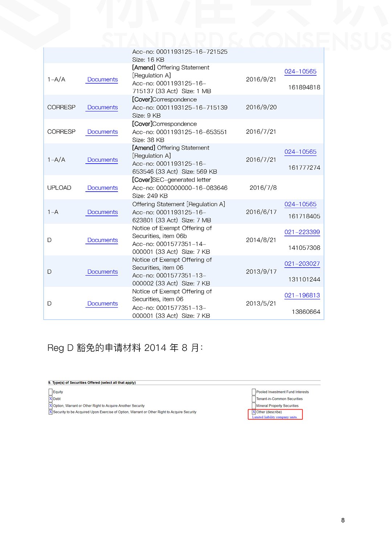Click 'Securities, item 06b' description text
Image resolution: width=392 pixels, height=554 pixels.
coord(159,236)
